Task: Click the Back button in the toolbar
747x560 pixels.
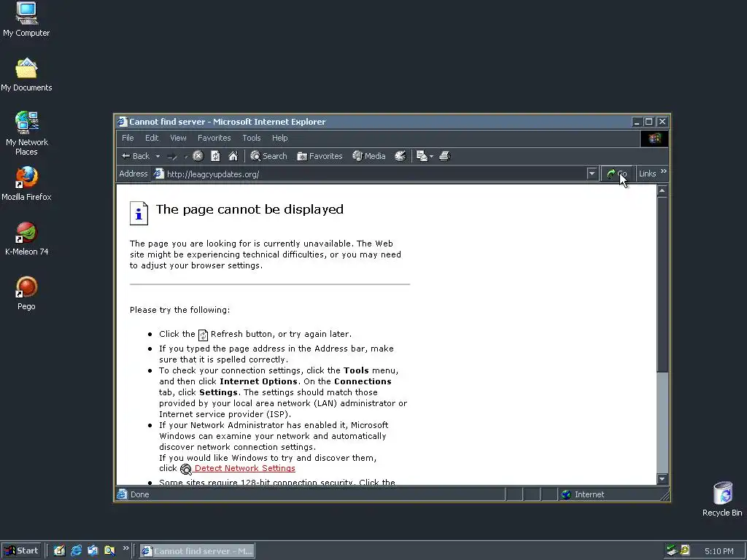Action: tap(136, 156)
